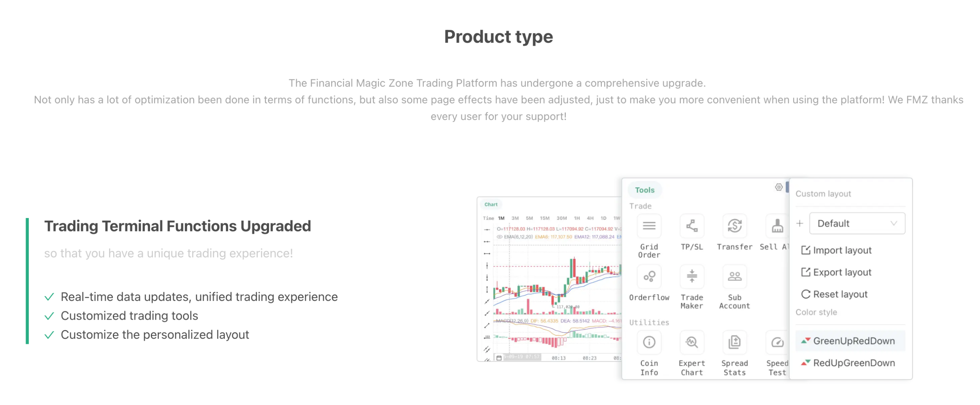Click the Spread Stats icon
The height and width of the screenshot is (405, 980).
734,343
